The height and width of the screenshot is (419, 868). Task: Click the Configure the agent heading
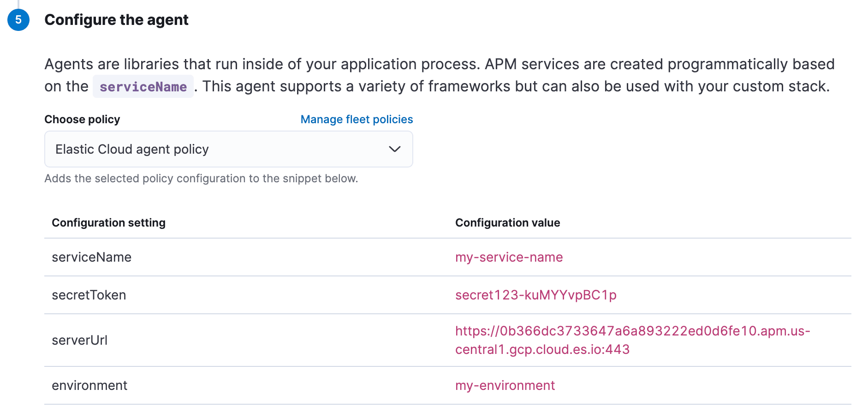[116, 20]
